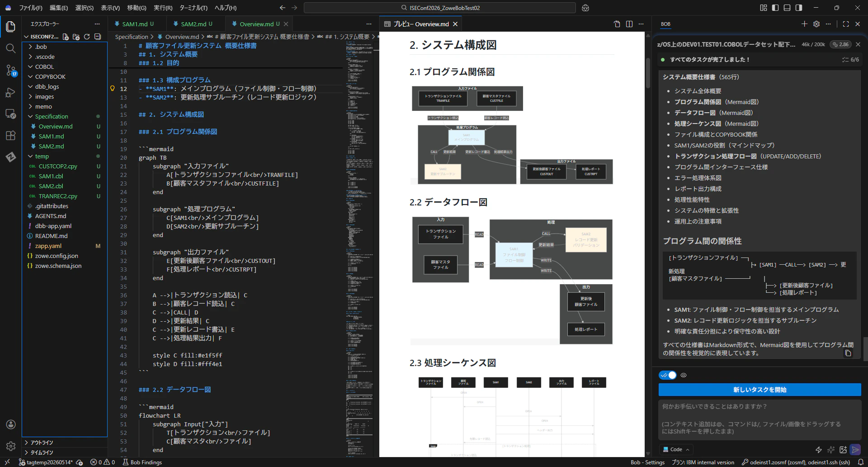This screenshot has height=467, width=868.
Task: Expand the .vscode folder
Action: pos(65,57)
